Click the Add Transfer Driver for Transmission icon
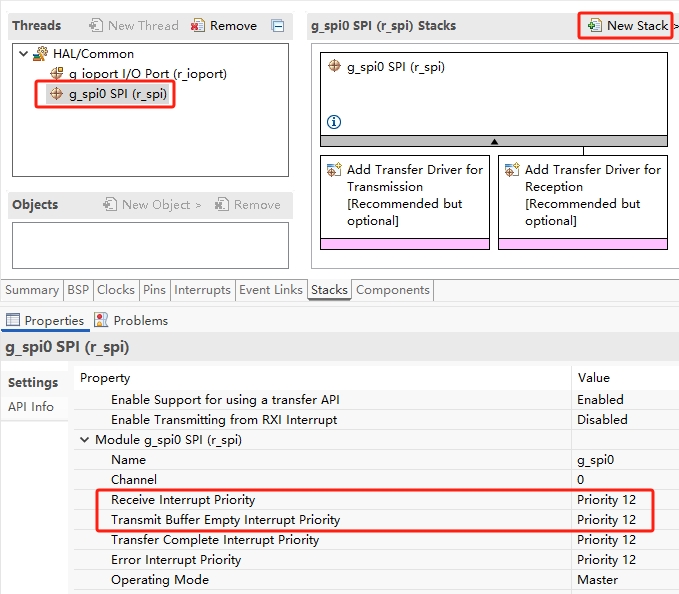The height and width of the screenshot is (594, 679). click(x=334, y=169)
